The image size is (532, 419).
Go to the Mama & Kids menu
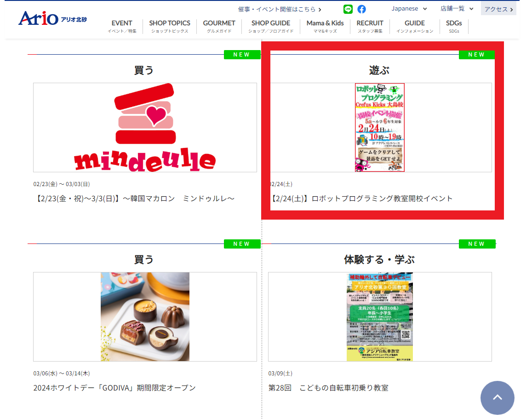pyautogui.click(x=325, y=27)
